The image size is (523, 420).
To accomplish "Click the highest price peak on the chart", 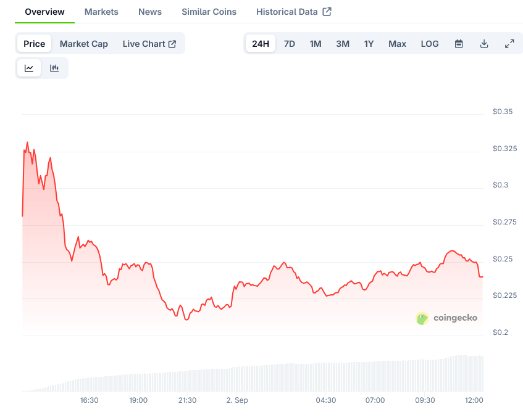I will tap(27, 142).
